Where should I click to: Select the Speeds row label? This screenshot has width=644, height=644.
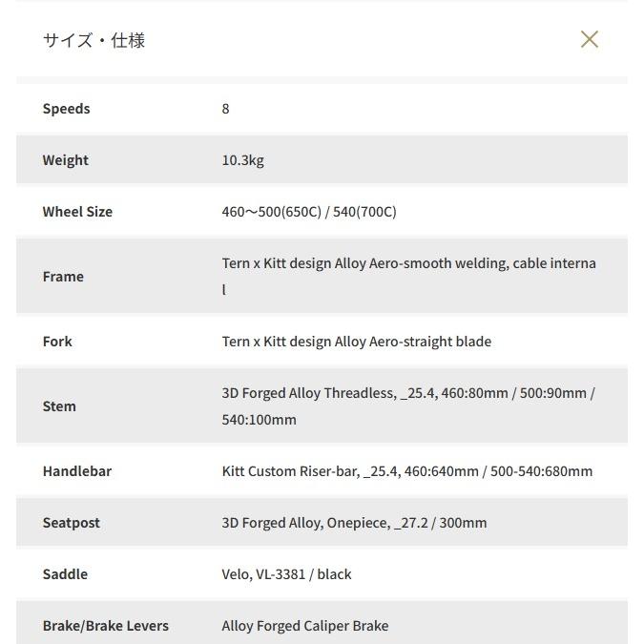[66, 109]
